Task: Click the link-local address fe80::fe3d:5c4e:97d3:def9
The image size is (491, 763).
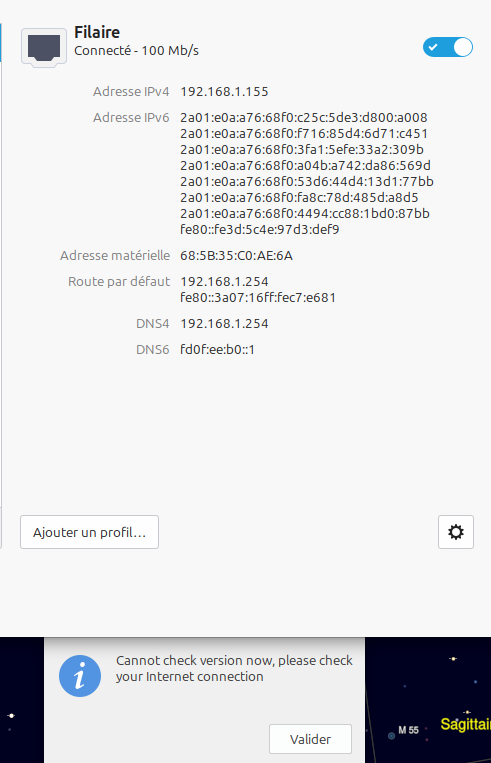Action: pos(260,229)
